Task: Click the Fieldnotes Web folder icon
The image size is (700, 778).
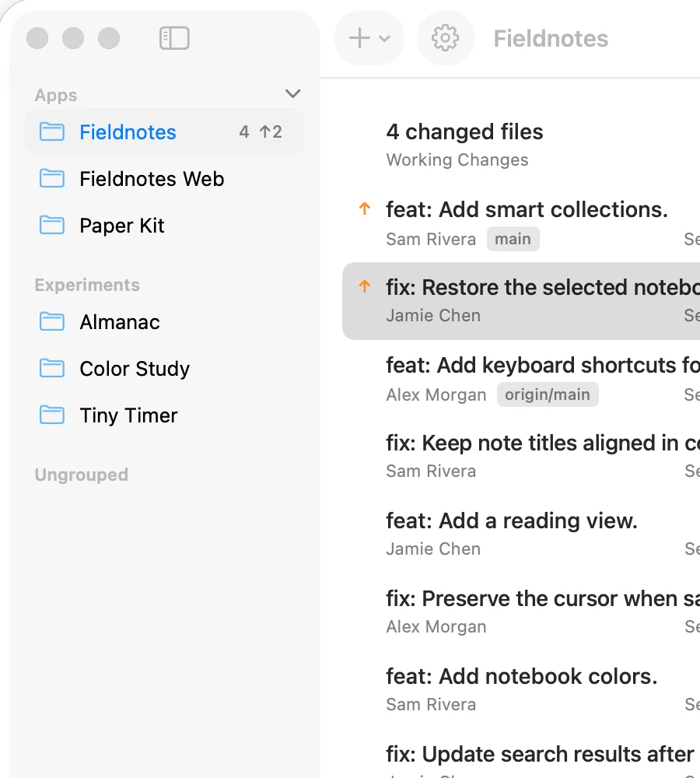Action: pyautogui.click(x=52, y=179)
